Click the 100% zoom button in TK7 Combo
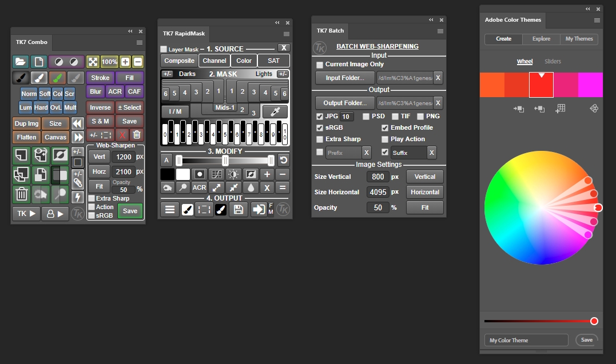Screen dimensions: 616x364 coord(109,62)
